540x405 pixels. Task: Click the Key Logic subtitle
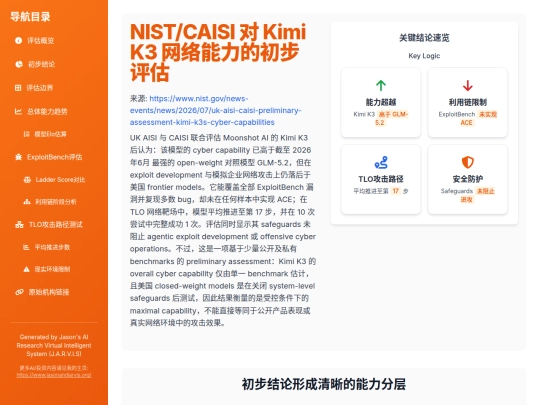(x=424, y=56)
